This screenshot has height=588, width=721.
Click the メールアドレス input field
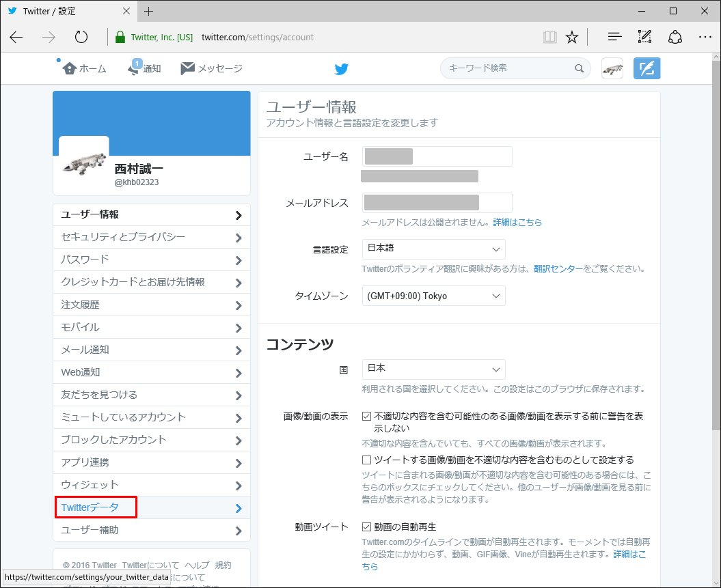tap(437, 203)
